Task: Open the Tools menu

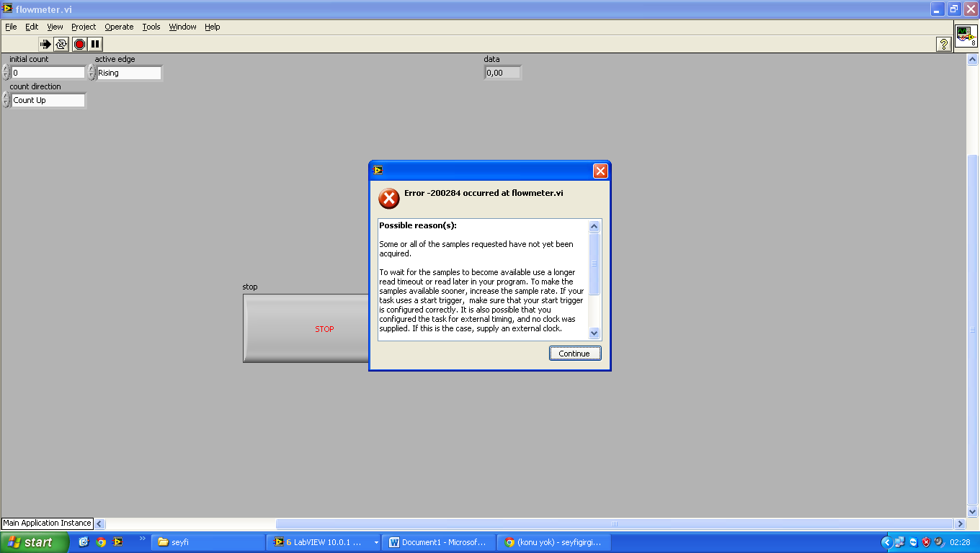Action: pyautogui.click(x=151, y=27)
